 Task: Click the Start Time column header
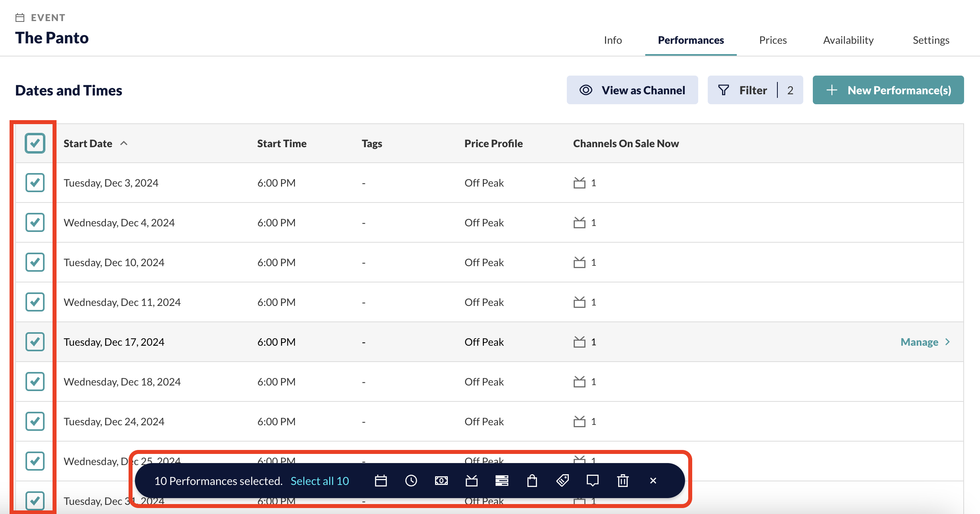tap(281, 143)
